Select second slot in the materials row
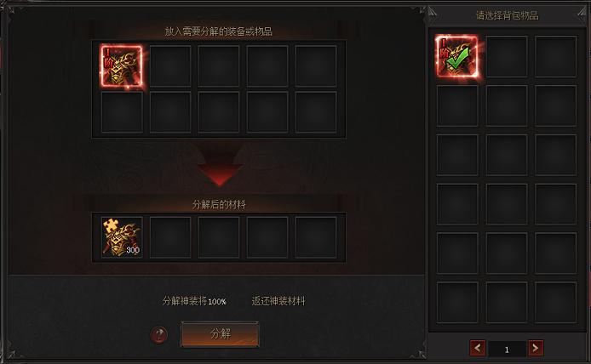This screenshot has height=364, width=591. (x=170, y=237)
